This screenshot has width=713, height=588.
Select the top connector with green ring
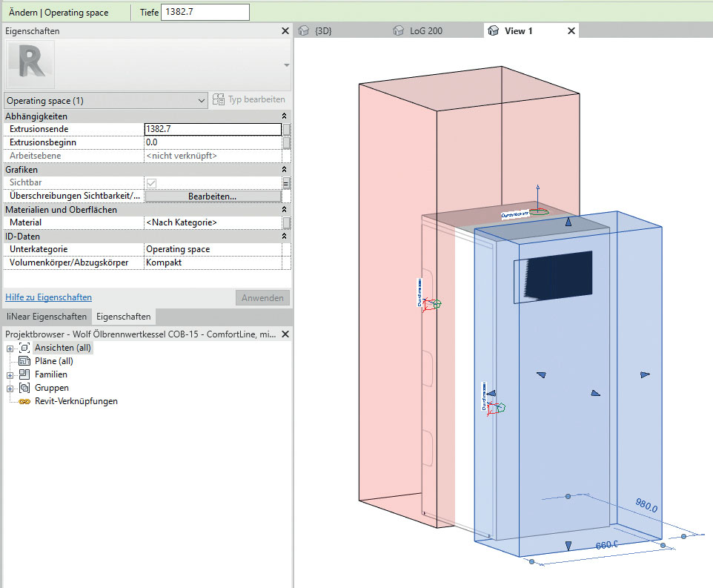(538, 211)
